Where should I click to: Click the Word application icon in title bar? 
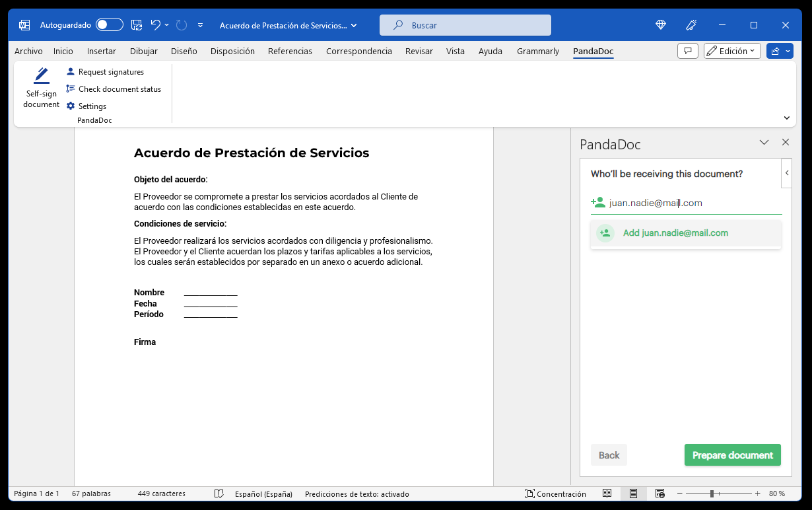(x=24, y=25)
